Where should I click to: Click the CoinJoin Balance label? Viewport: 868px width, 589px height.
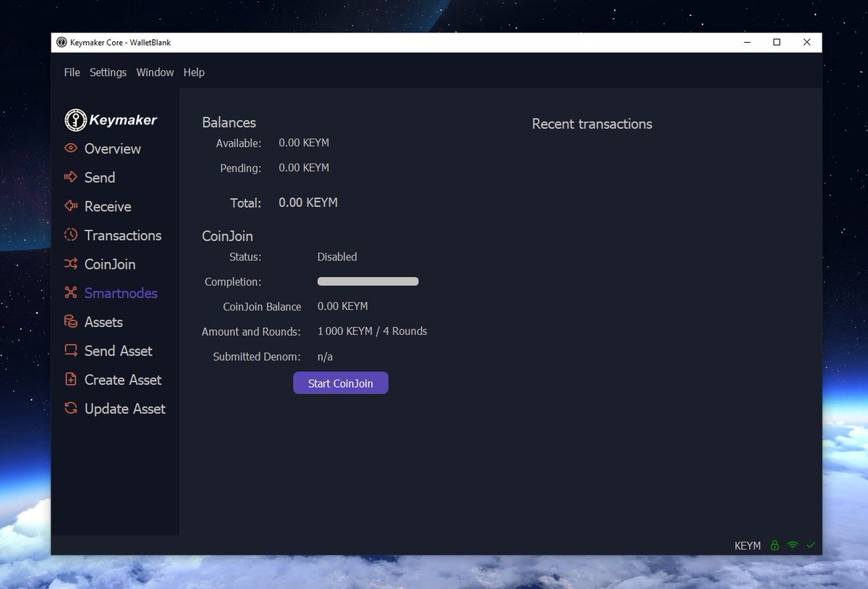coord(262,307)
